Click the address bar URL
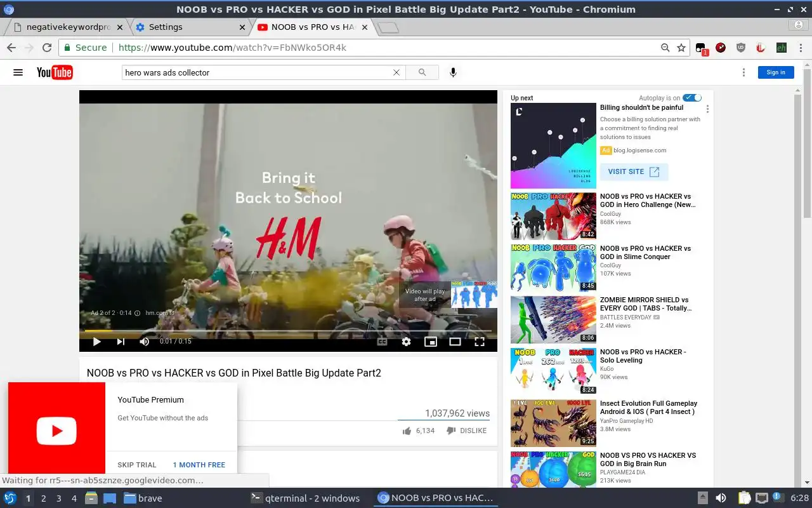Screen dimensions: 812x508 (232, 48)
